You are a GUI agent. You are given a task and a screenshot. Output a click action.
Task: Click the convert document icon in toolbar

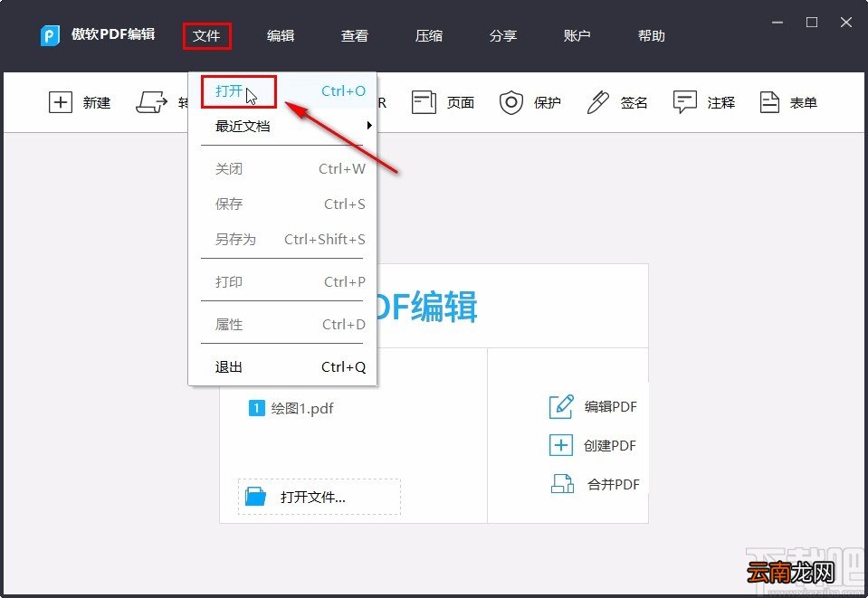[x=151, y=102]
